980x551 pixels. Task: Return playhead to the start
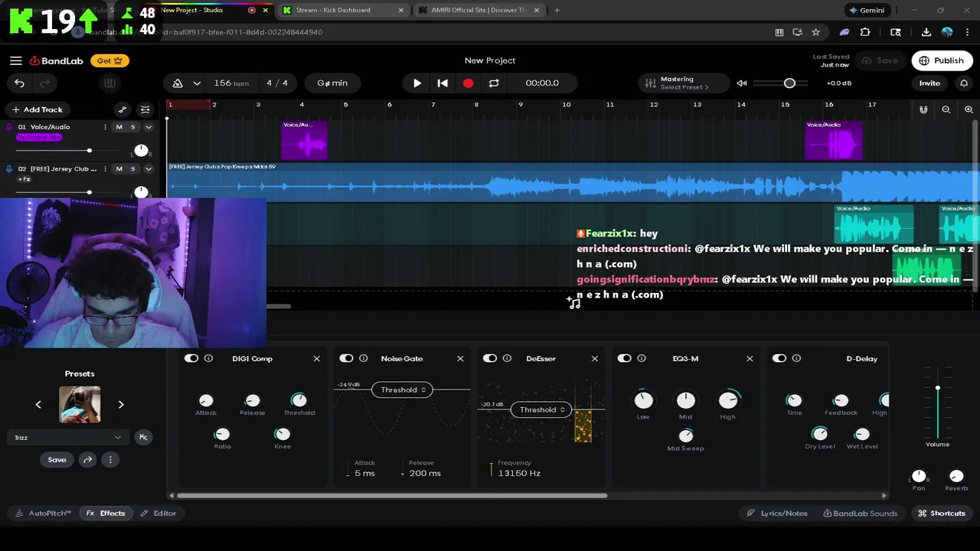point(443,83)
